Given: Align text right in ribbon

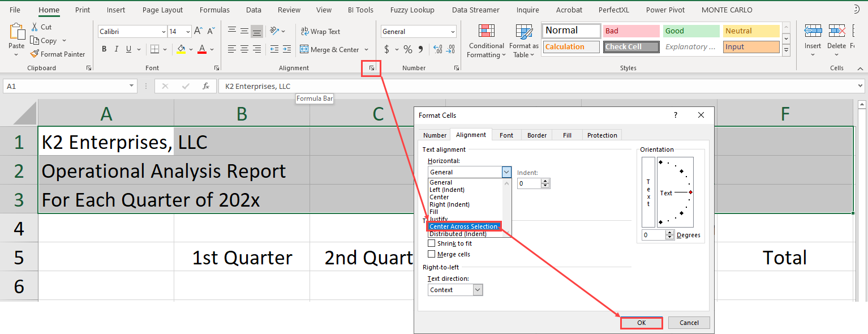Looking at the screenshot, I should click(257, 49).
